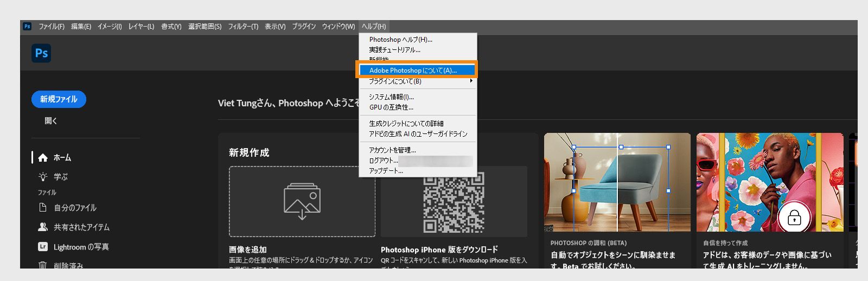
Task: Open 共有されたアイテム in sidebar
Action: [x=81, y=227]
